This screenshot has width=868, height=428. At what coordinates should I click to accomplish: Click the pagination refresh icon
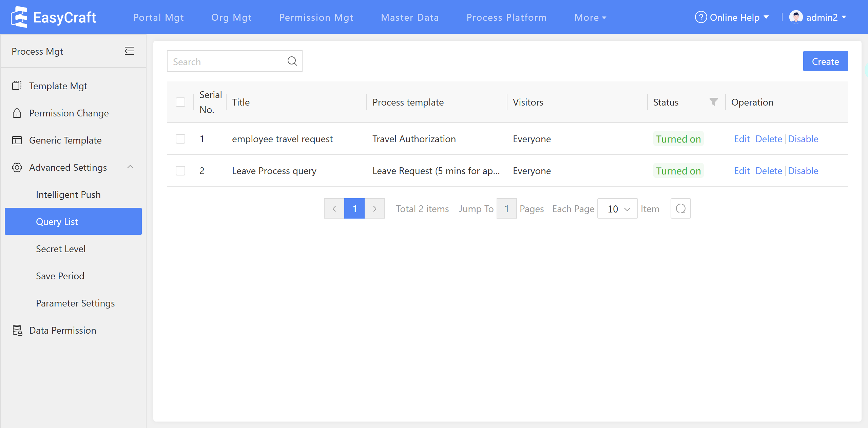coord(680,208)
